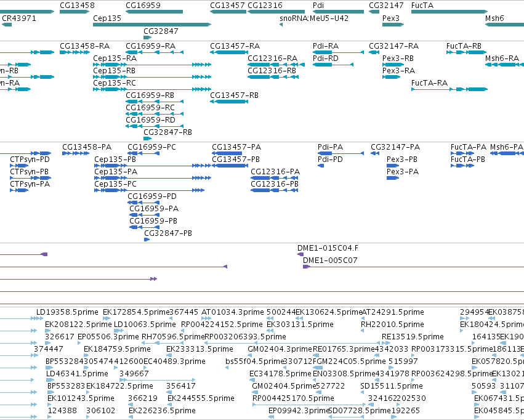Screen dimensions: 524x420
Task: Select the CG12316-RA transcript label
Action: coord(272,58)
